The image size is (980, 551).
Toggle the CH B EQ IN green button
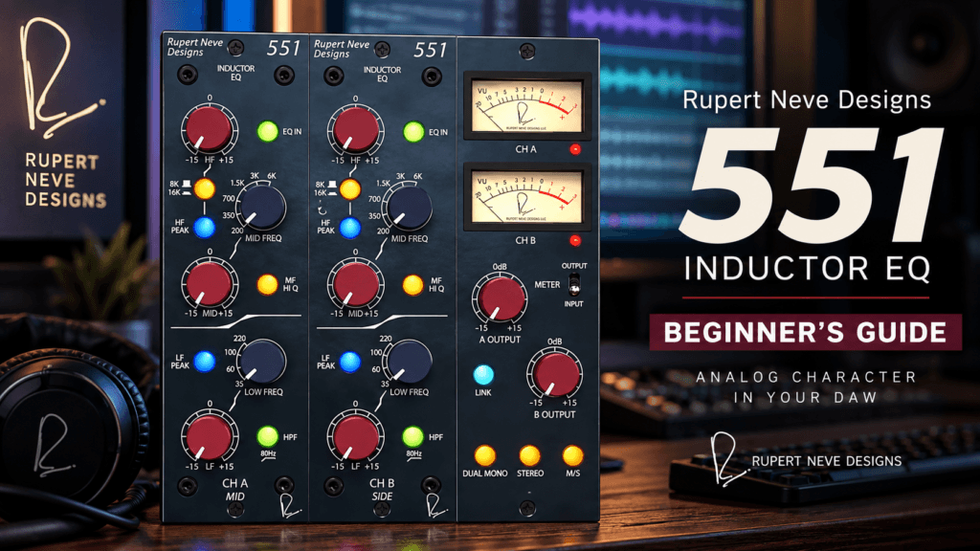coord(413,132)
